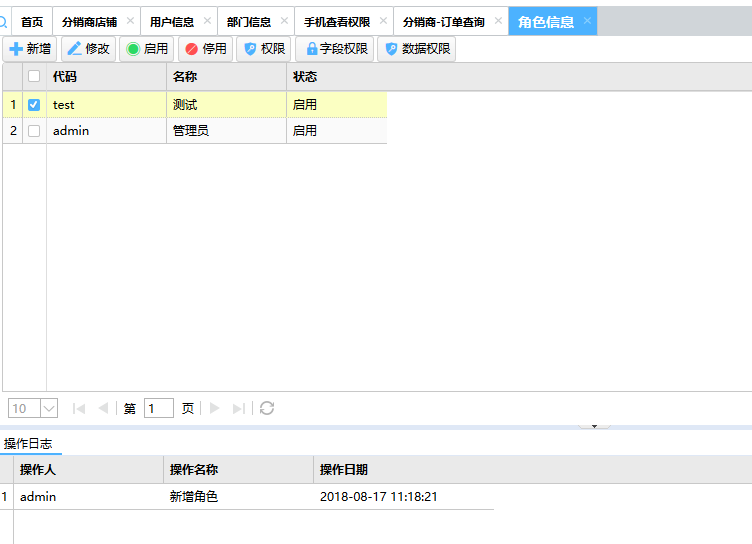This screenshot has width=752, height=544.
Task: Sort by the 代码 column header
Action: (x=105, y=76)
